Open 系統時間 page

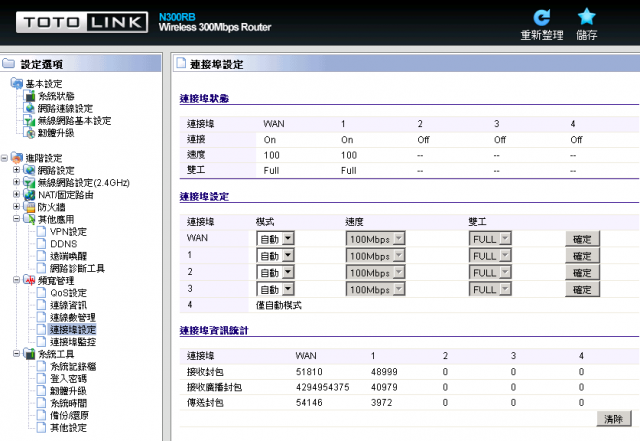68,403
